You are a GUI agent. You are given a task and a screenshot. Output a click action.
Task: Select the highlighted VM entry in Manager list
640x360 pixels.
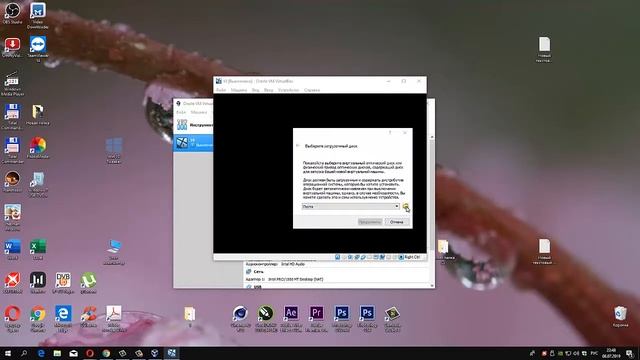(x=193, y=142)
